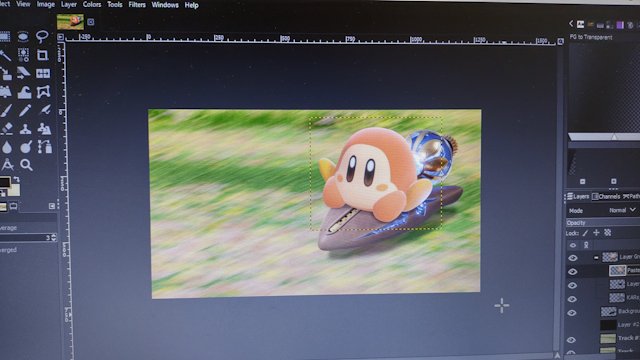
Task: Select the Cage Transform tool
Action: pyautogui.click(x=43, y=91)
